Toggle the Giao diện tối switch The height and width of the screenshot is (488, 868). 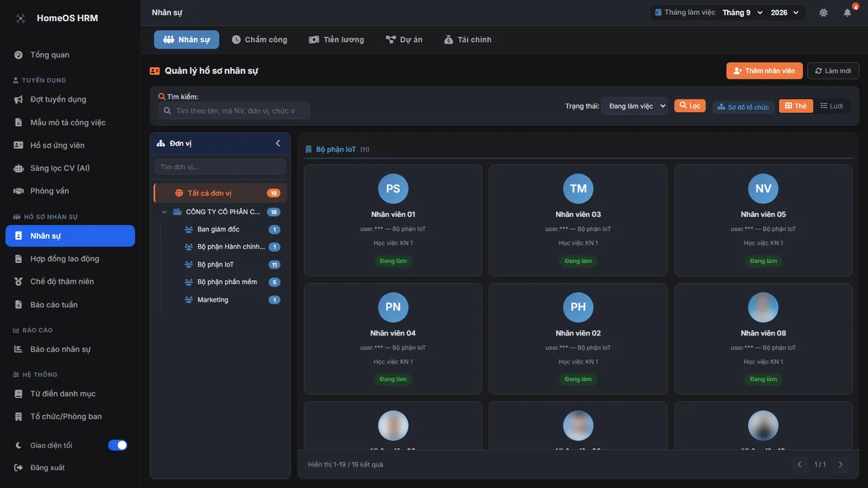click(117, 445)
